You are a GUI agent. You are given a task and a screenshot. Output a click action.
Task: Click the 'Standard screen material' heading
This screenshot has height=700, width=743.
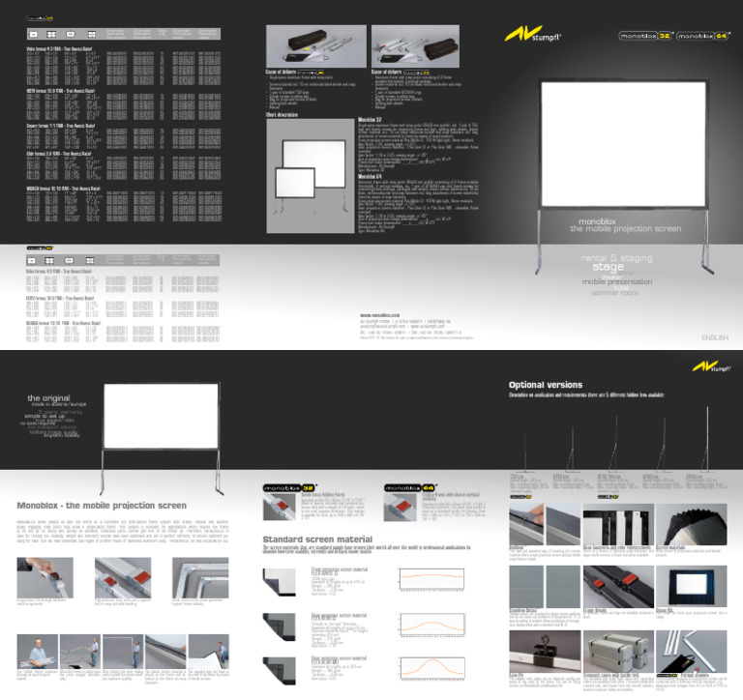click(317, 539)
